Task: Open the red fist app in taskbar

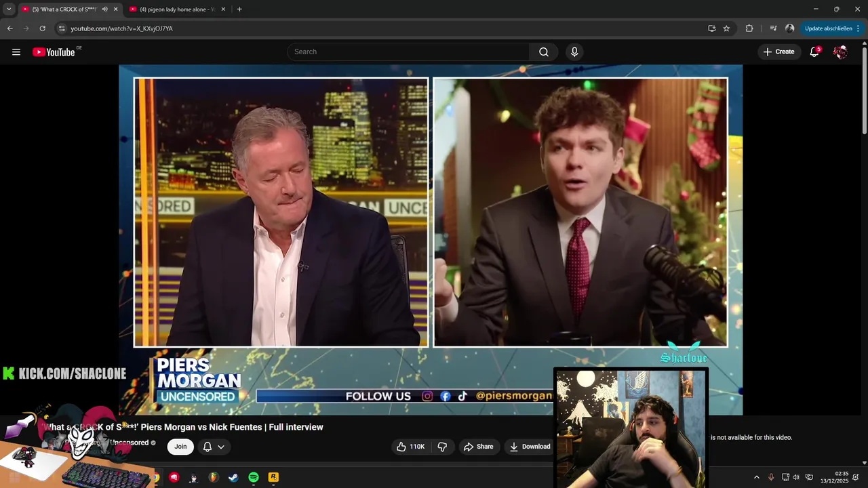Action: (x=174, y=477)
